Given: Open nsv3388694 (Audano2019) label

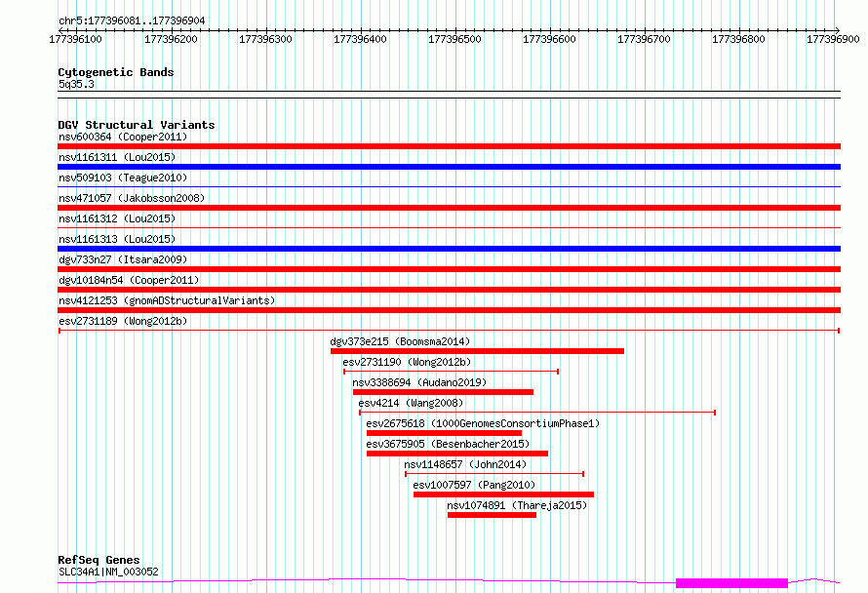Looking at the screenshot, I should pos(419,382).
